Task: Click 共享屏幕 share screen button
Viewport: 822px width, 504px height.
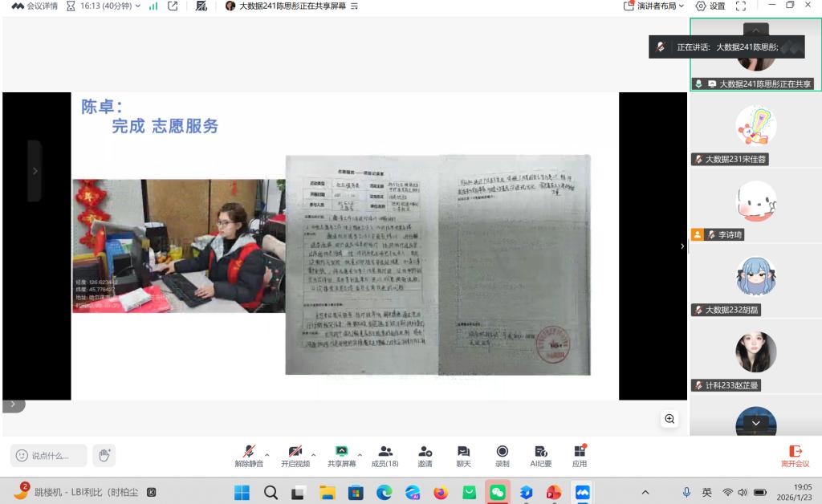Action: click(x=341, y=456)
